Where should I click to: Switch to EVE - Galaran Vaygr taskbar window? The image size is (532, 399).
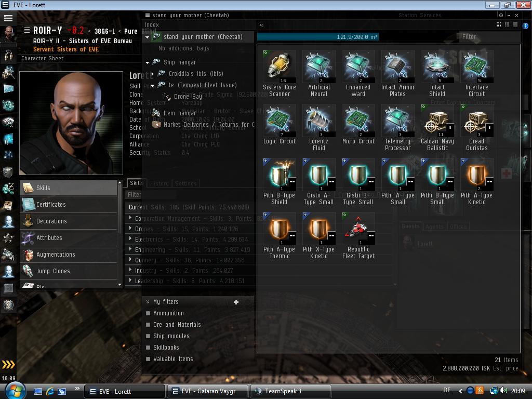point(207,391)
